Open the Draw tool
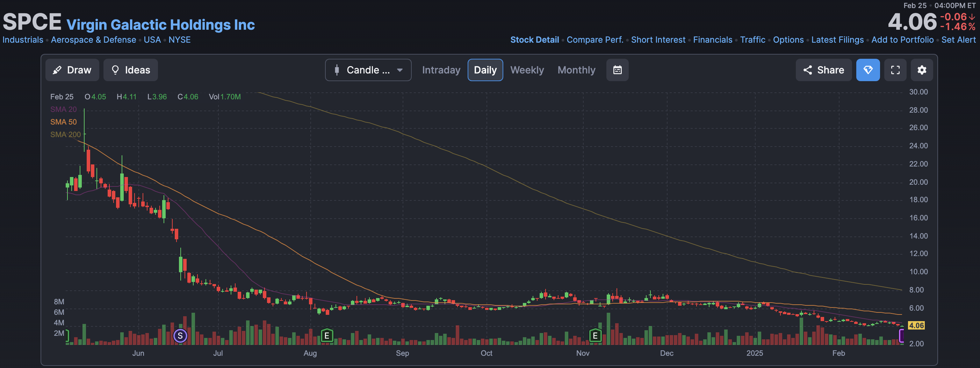The width and height of the screenshot is (980, 368). (72, 70)
